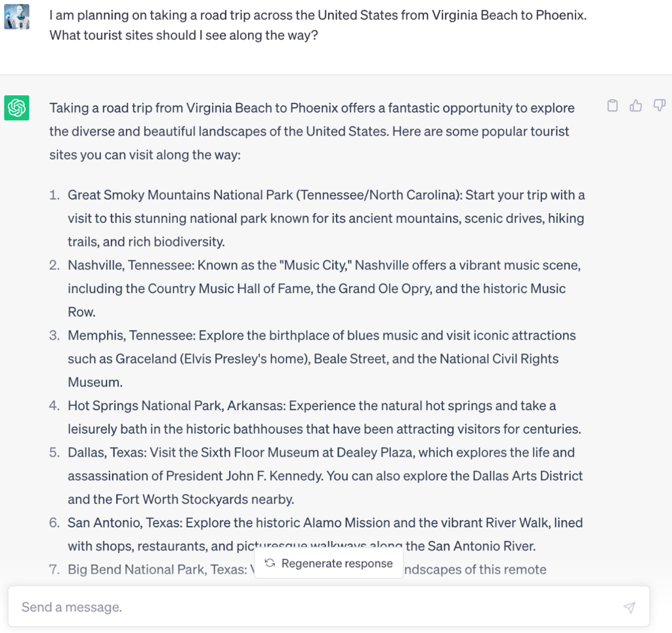
Task: Click the text 'Sixth Floor Museum at Dealey Plaza'
Action: click(307, 452)
